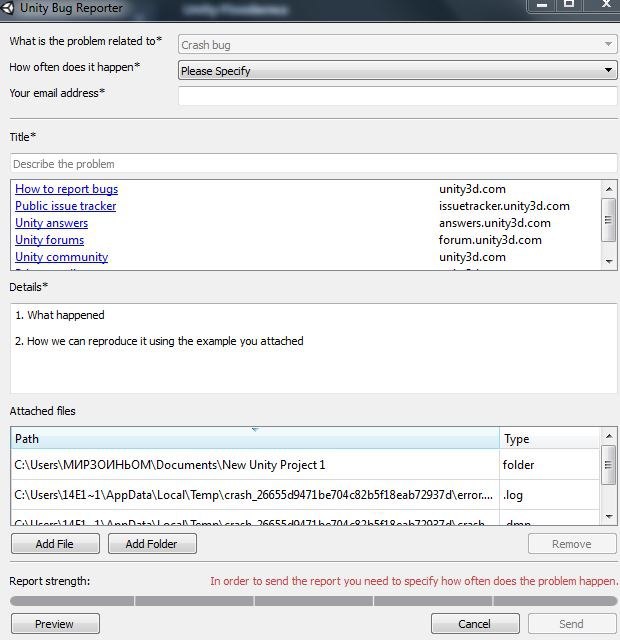Image resolution: width=620 pixels, height=640 pixels.
Task: Click the Add Folder button
Action: (152, 544)
